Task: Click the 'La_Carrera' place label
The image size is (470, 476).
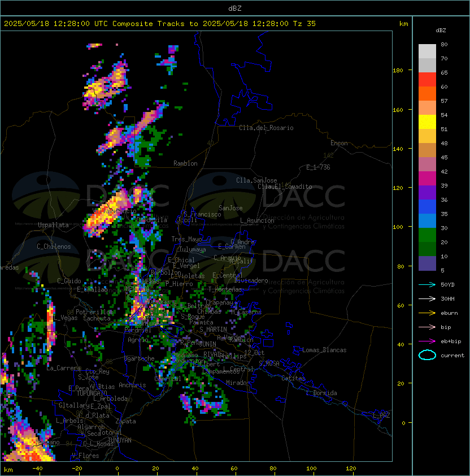Action: pyautogui.click(x=64, y=368)
